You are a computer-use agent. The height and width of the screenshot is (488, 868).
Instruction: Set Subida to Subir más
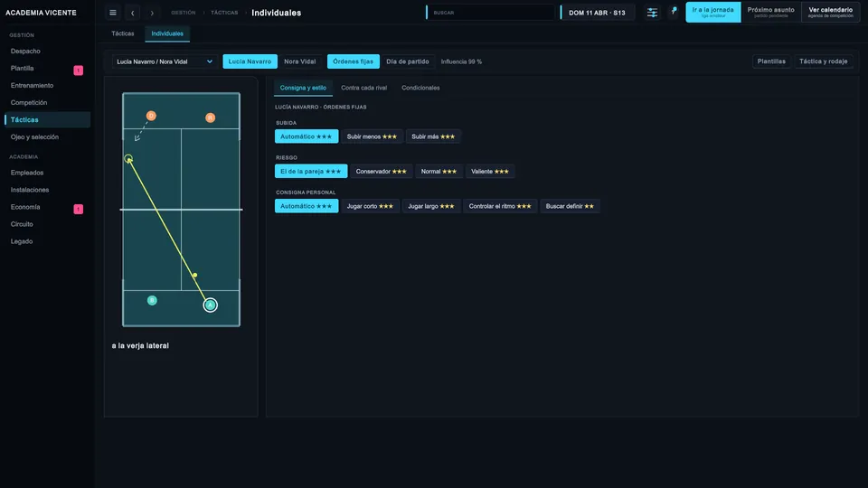point(433,136)
